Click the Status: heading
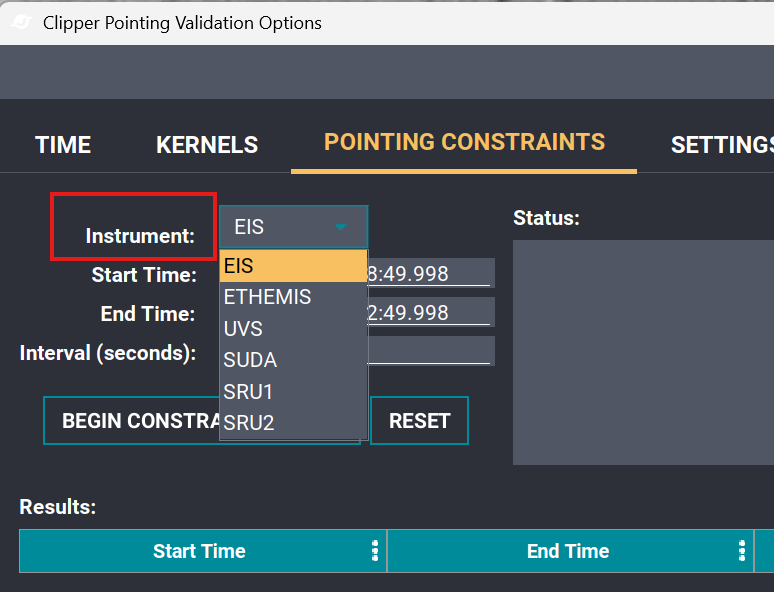Image resolution: width=774 pixels, height=592 pixels. pos(546,218)
